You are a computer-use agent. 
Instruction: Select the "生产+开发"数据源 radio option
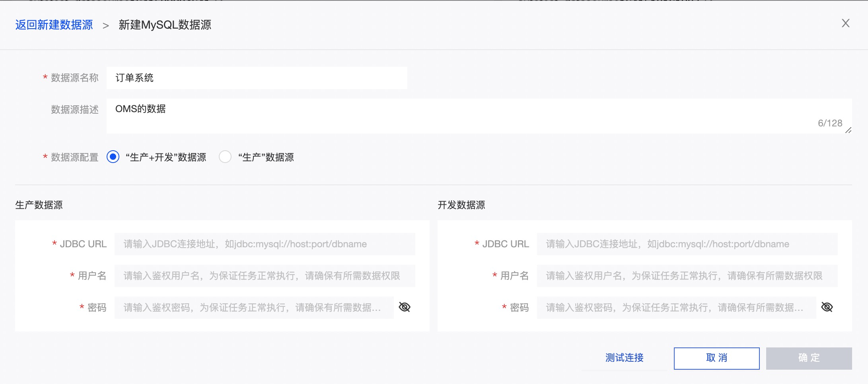(113, 157)
